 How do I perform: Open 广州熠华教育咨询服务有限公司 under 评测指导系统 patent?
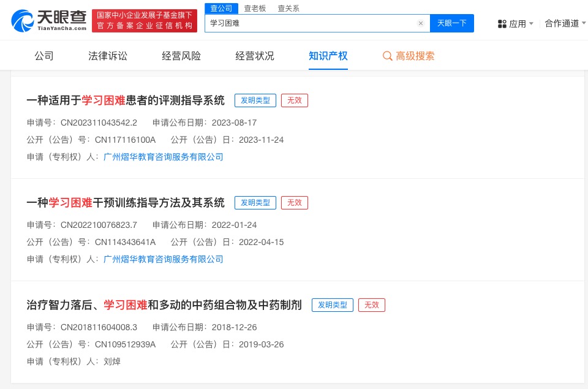pyautogui.click(x=163, y=157)
